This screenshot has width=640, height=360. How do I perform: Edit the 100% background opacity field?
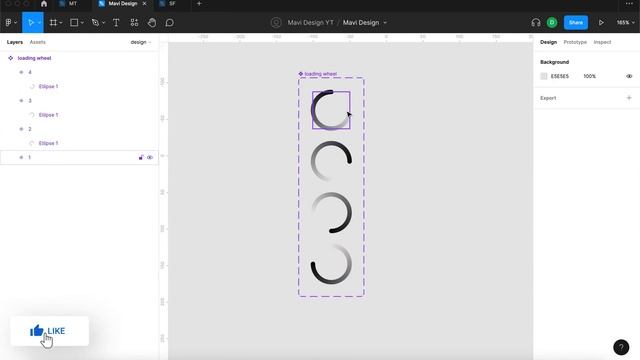[x=589, y=76]
